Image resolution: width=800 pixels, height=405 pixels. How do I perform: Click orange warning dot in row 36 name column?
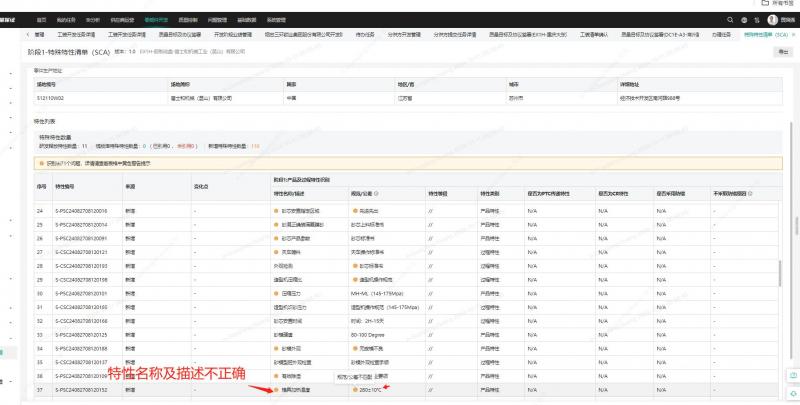pyautogui.click(x=277, y=376)
